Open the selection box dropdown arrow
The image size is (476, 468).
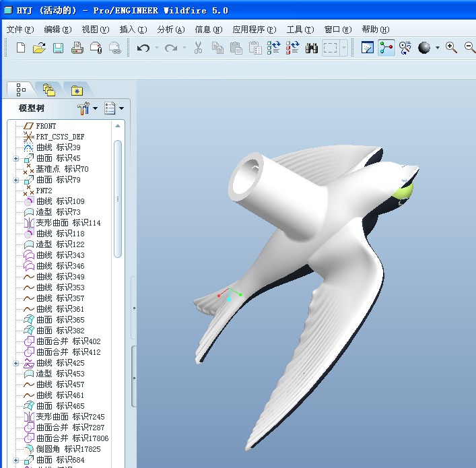[x=343, y=48]
